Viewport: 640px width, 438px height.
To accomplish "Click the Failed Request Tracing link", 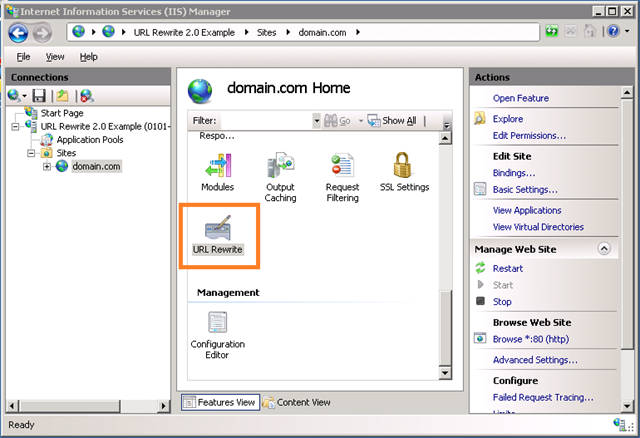I will (x=543, y=397).
